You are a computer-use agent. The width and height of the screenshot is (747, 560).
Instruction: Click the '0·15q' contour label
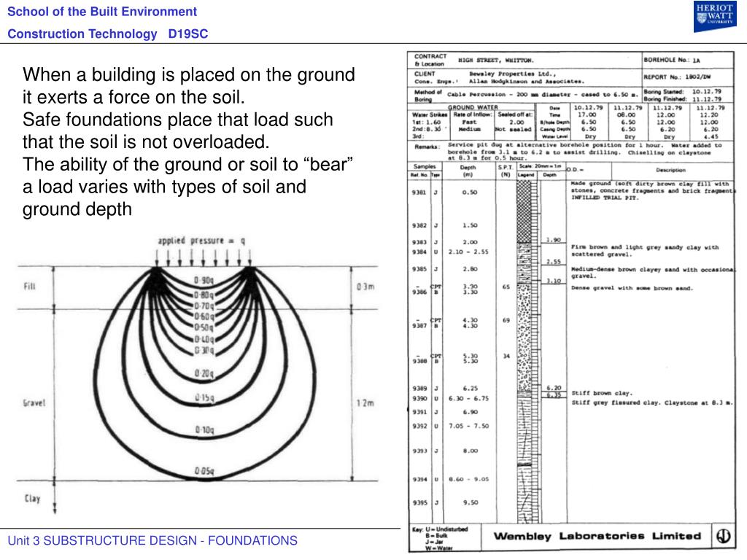coord(204,397)
